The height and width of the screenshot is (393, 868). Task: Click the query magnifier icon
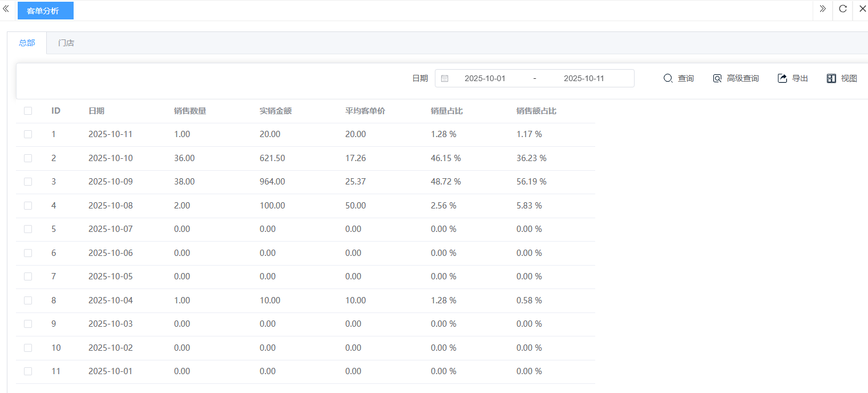(668, 78)
